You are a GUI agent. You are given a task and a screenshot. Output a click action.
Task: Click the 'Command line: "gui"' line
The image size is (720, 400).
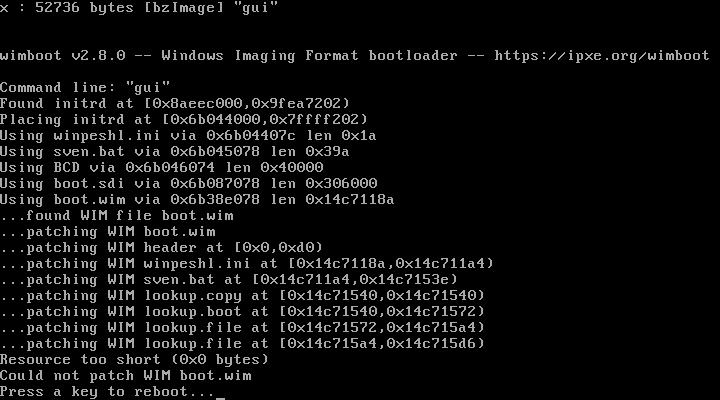85,87
